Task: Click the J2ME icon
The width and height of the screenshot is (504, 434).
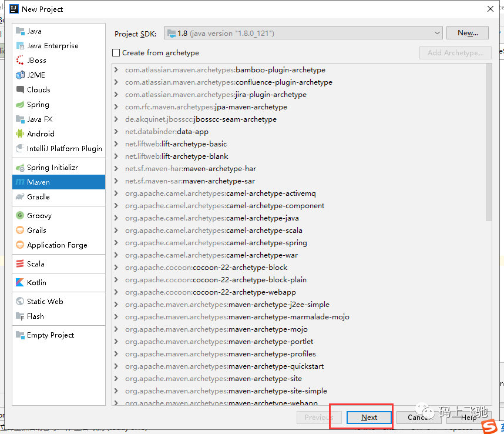Action: [x=20, y=75]
